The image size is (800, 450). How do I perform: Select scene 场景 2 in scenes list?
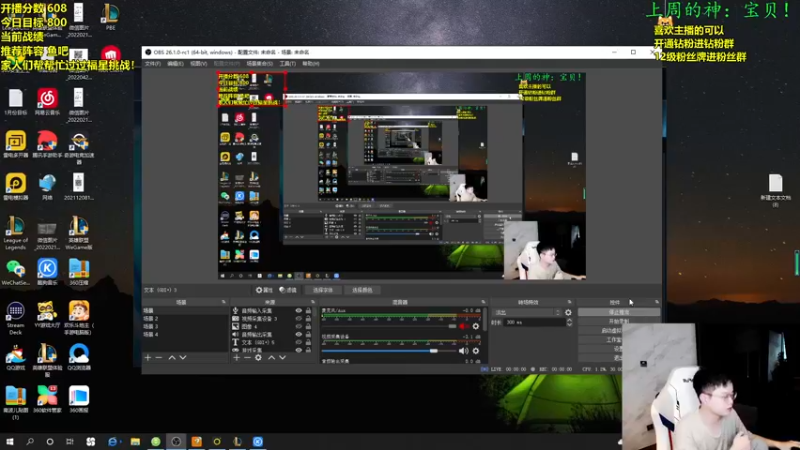point(185,318)
